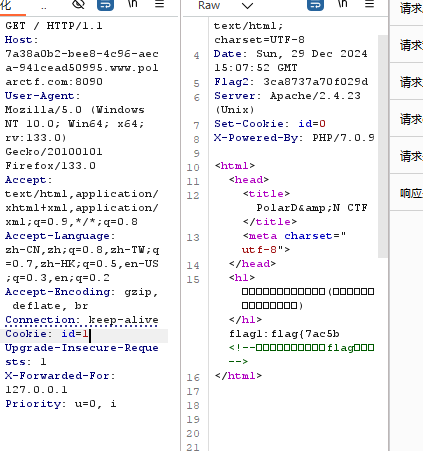This screenshot has width=423, height=451.
Task: Click the opening <head> tag
Action: pos(249,180)
